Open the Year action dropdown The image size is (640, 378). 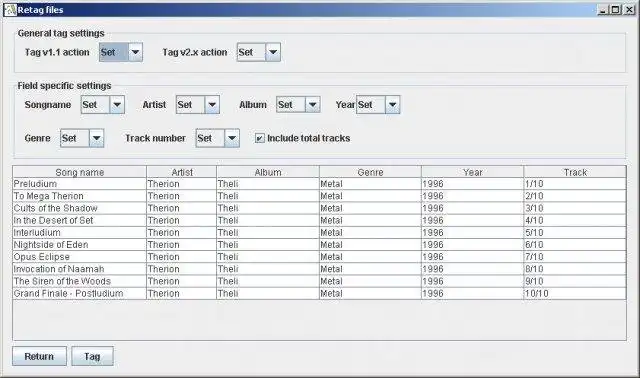click(x=378, y=105)
